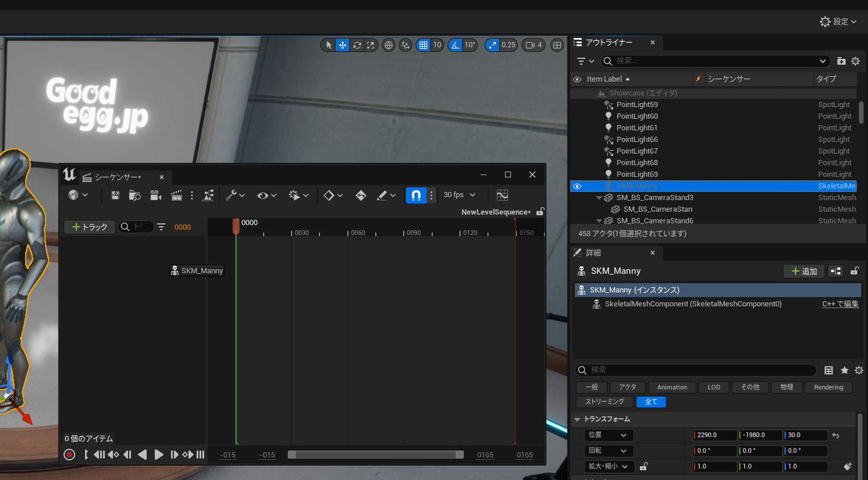Activate the Translate move tool in viewport
This screenshot has width=868, height=480.
click(x=342, y=45)
